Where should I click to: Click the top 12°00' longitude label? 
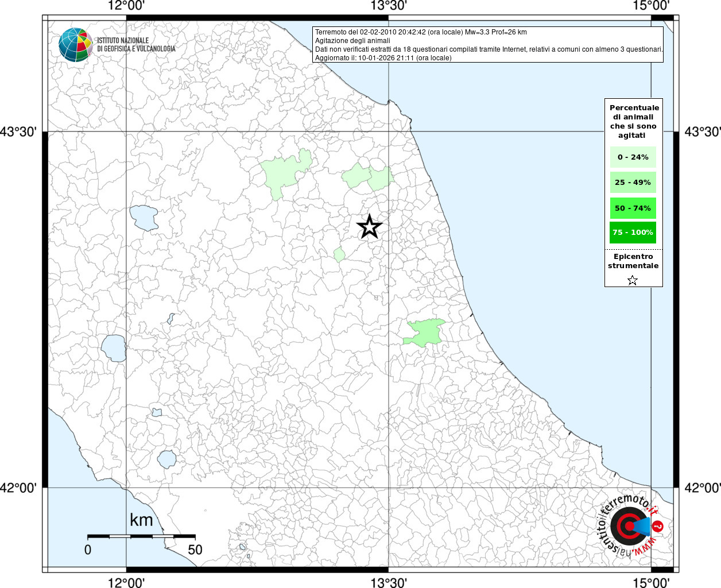pyautogui.click(x=126, y=6)
